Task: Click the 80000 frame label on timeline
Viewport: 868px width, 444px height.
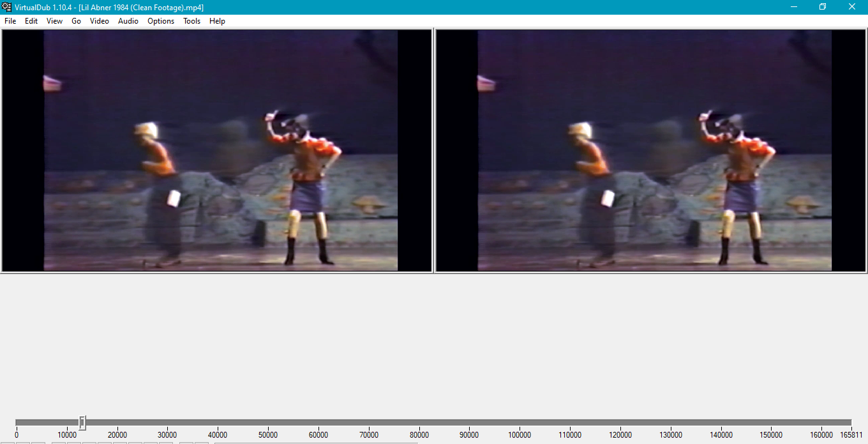Action: coord(419,435)
